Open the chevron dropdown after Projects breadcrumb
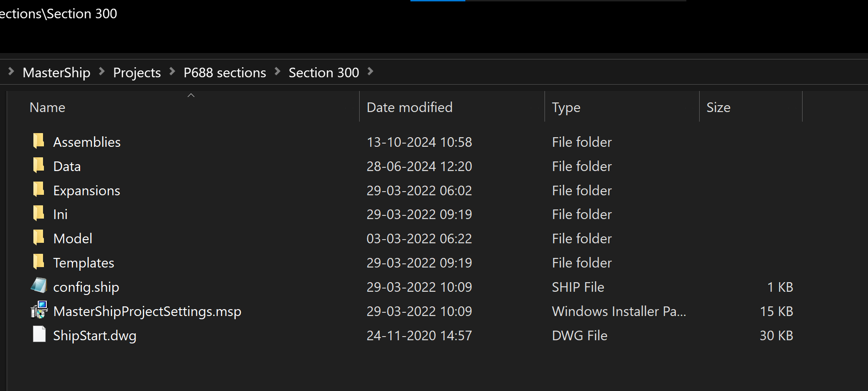Viewport: 868px width, 391px height. click(x=173, y=72)
